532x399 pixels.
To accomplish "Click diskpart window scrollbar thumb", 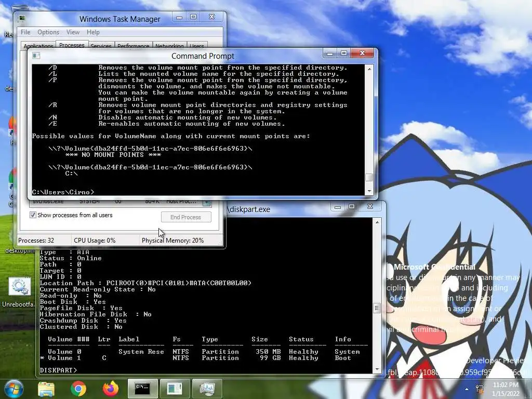I will pos(377,308).
